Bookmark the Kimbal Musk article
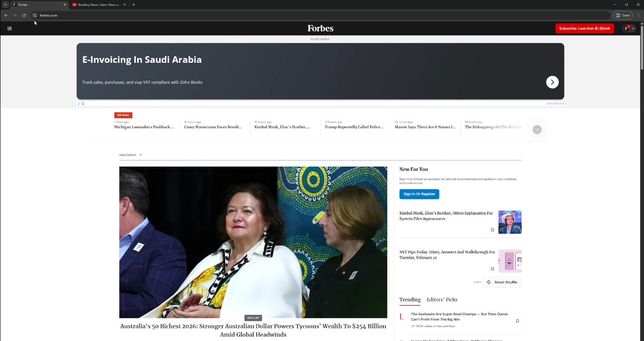Image resolution: width=644 pixels, height=341 pixels. click(492, 230)
